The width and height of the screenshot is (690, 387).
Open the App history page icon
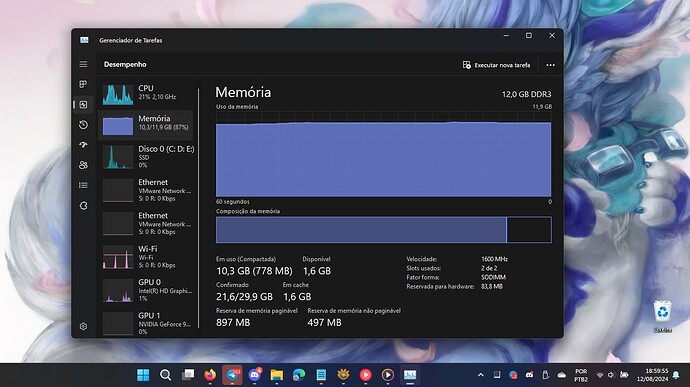click(83, 125)
